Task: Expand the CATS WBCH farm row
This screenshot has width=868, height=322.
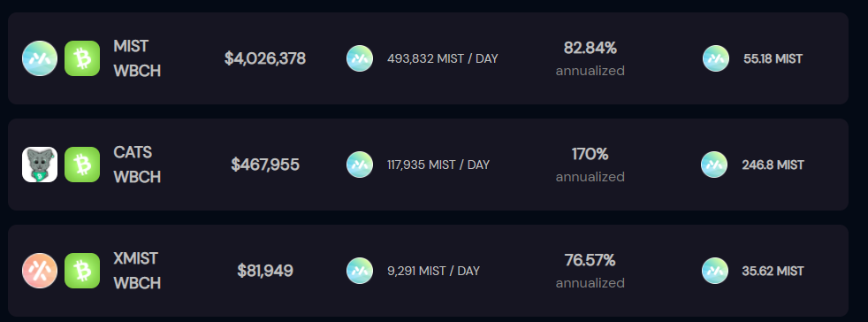Action: click(428, 165)
